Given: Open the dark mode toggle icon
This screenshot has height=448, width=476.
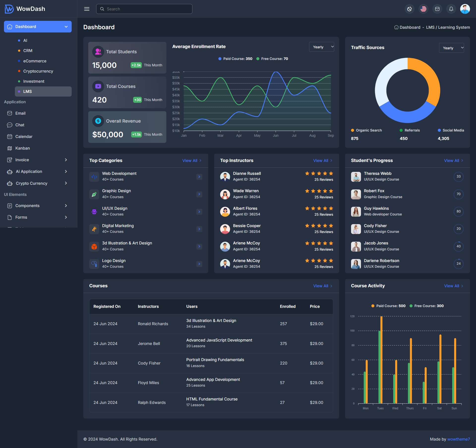Looking at the screenshot, I should (409, 9).
